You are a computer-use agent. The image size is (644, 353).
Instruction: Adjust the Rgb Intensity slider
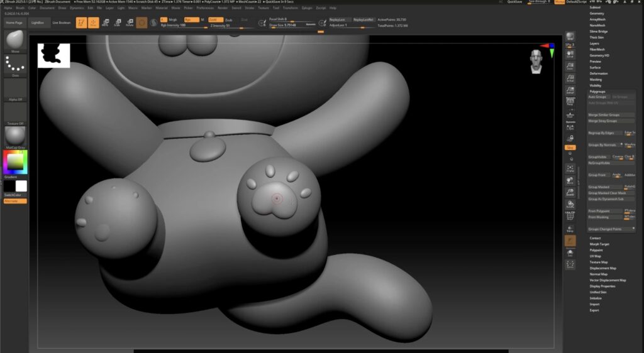point(184,25)
